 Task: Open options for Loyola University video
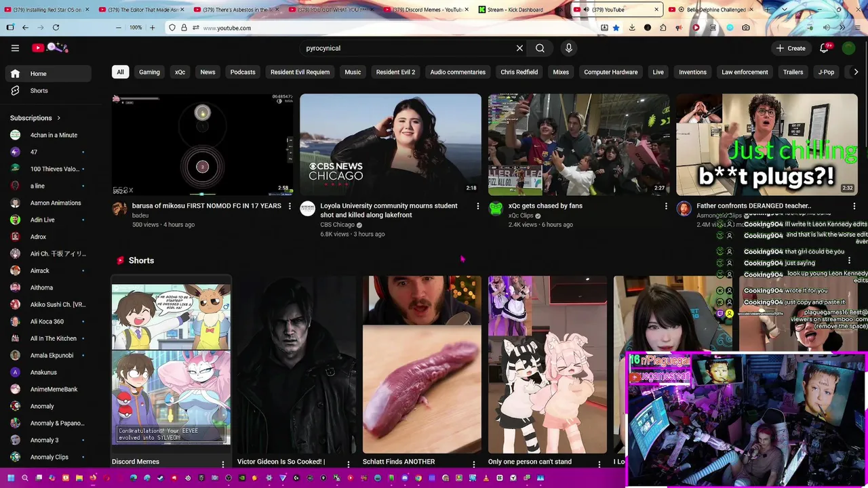(477, 206)
